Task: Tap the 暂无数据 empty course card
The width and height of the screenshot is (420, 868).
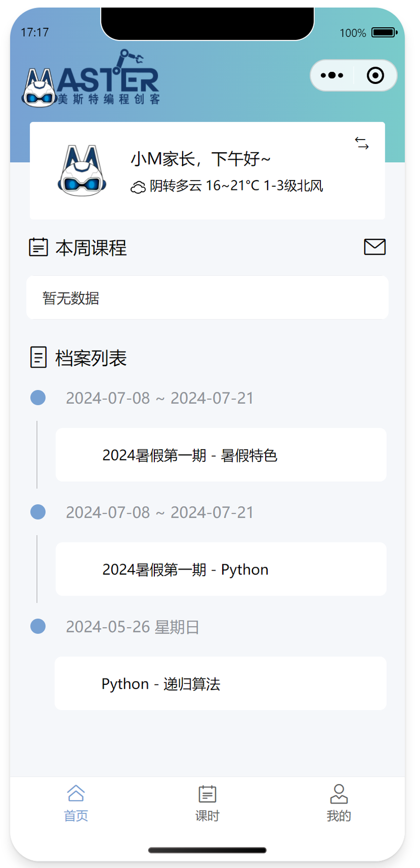Action: point(207,298)
